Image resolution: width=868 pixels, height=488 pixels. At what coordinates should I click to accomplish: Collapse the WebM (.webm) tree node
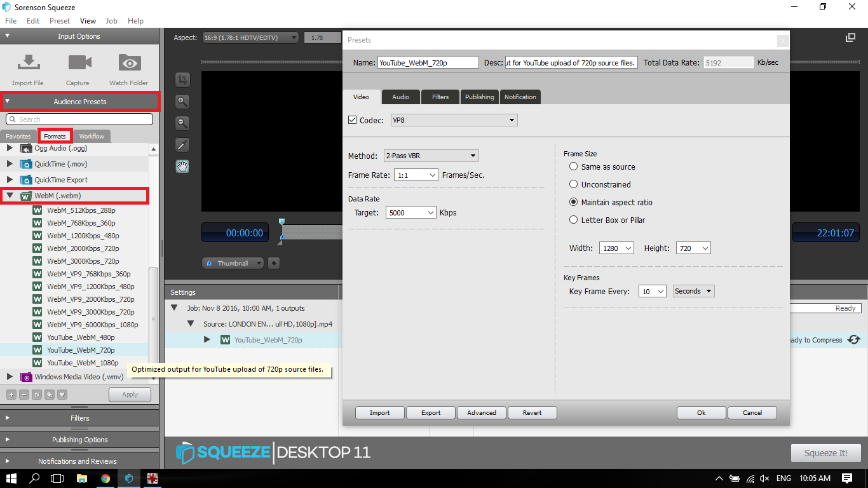10,196
